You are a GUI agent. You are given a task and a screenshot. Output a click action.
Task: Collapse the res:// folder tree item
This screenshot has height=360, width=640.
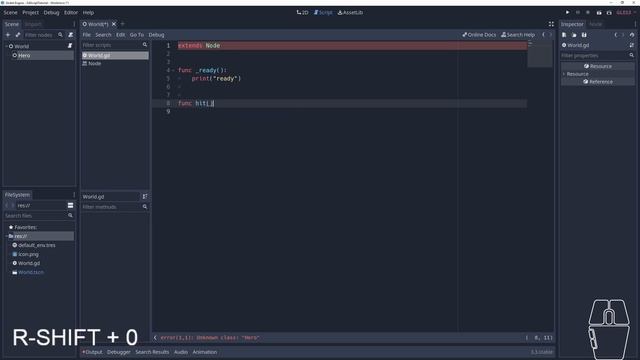click(7, 236)
